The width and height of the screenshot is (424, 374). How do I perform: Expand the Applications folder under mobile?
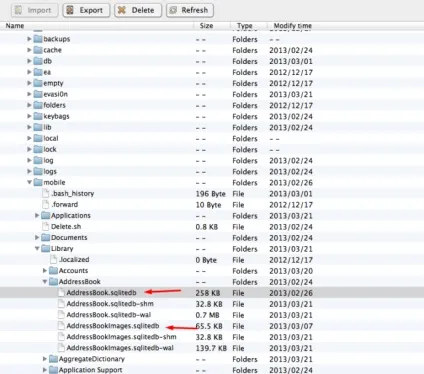37,215
